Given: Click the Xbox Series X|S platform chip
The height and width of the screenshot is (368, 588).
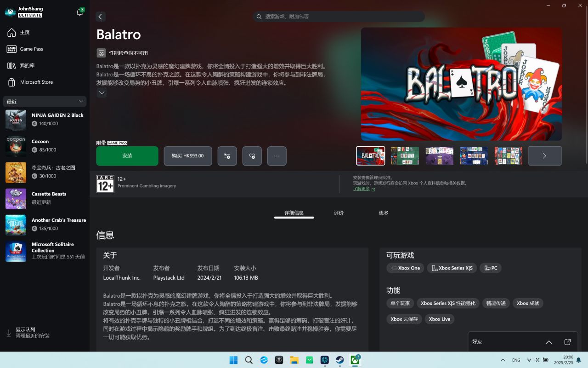Looking at the screenshot, I should coord(452,268).
